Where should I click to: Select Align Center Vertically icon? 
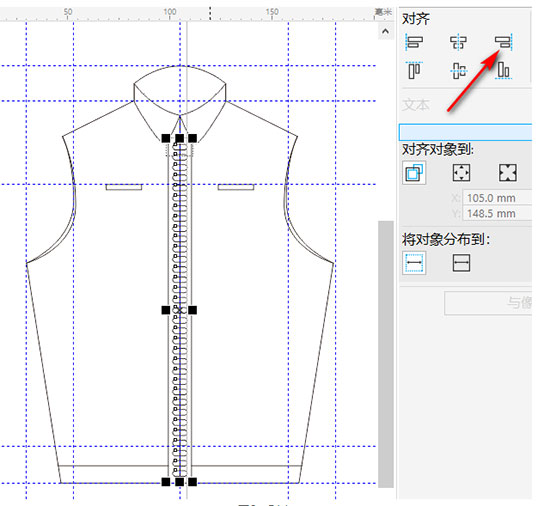pos(458,70)
